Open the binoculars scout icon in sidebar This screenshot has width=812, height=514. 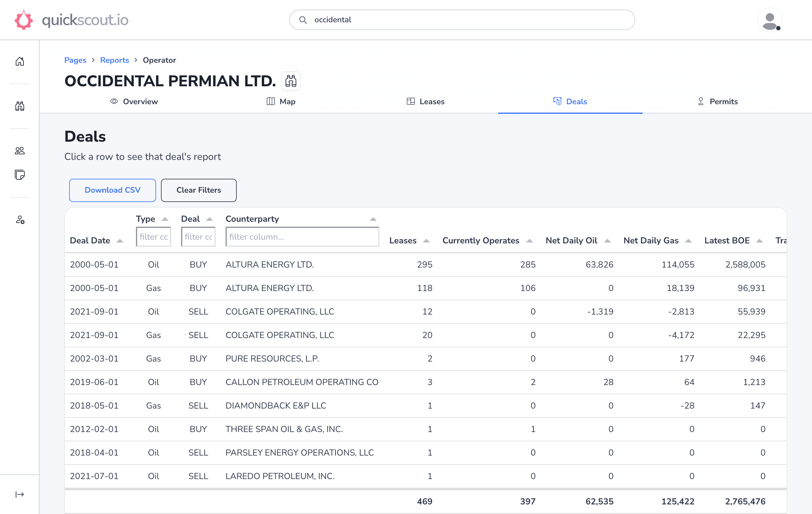[x=19, y=106]
